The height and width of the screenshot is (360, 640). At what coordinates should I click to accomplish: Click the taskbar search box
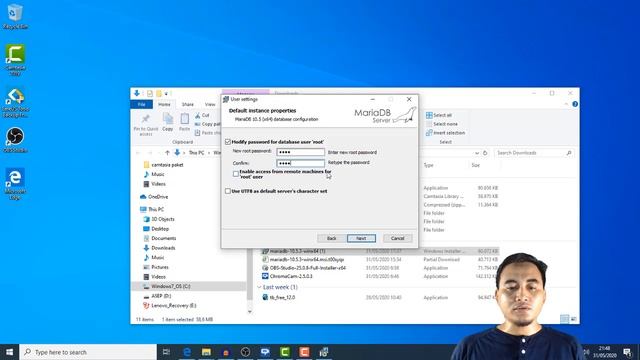(x=88, y=352)
